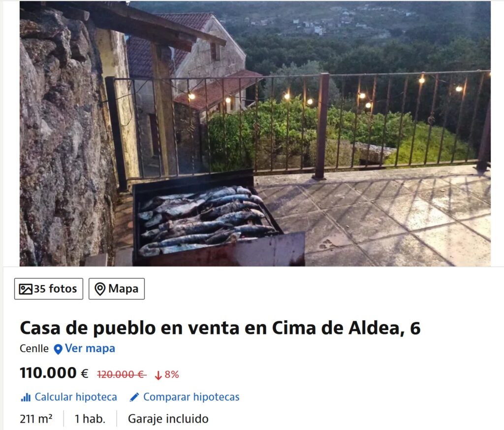Open Comparar hipotecas link

pos(191,397)
